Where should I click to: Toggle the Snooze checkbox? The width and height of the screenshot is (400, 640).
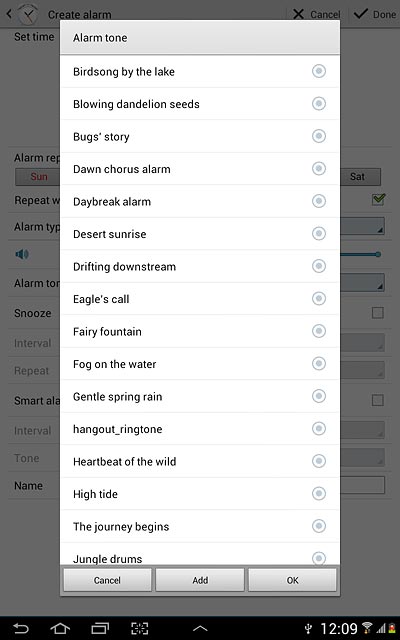click(378, 313)
